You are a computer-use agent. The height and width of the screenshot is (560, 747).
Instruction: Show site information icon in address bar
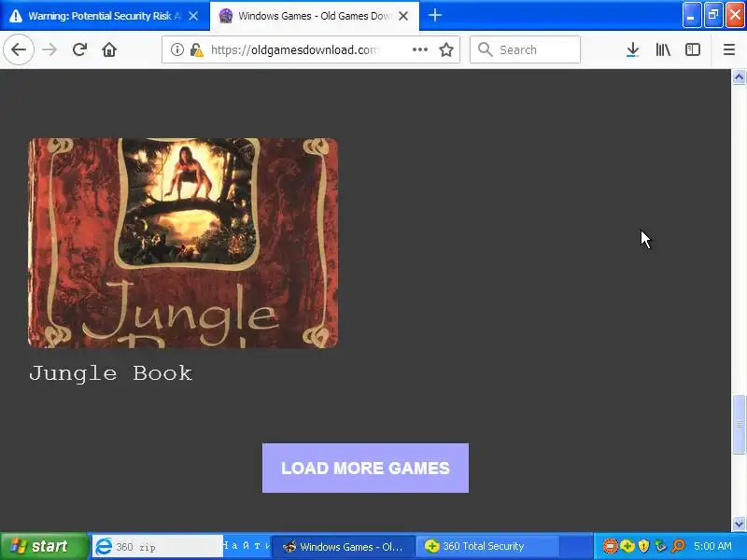(176, 49)
